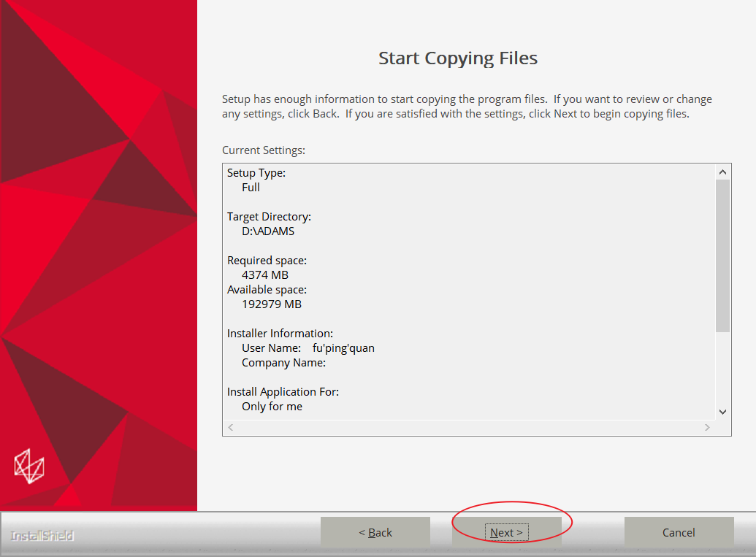The width and height of the screenshot is (756, 557).
Task: Cancel the installation setup
Action: pos(679,532)
